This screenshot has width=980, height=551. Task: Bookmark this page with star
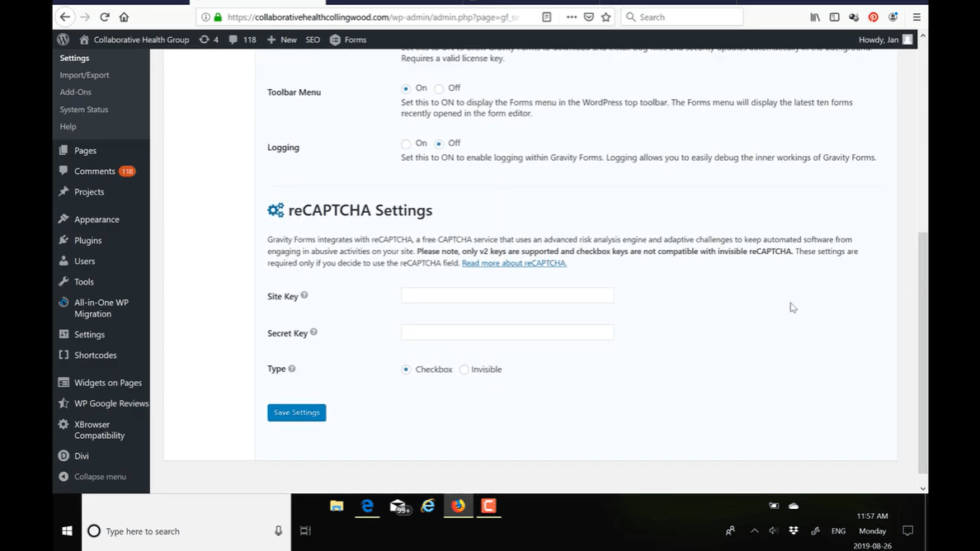point(606,17)
